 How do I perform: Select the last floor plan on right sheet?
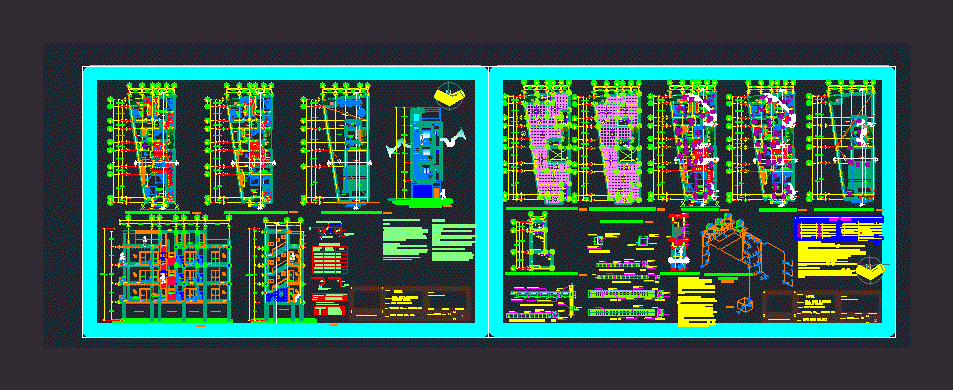(x=842, y=142)
